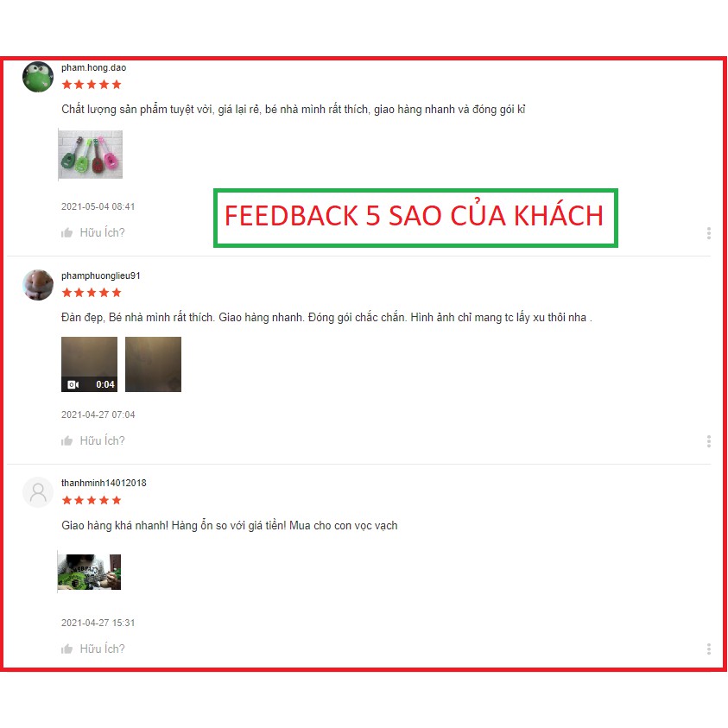Click thumbs-up icon on pham.hong.dao review

[x=66, y=232]
